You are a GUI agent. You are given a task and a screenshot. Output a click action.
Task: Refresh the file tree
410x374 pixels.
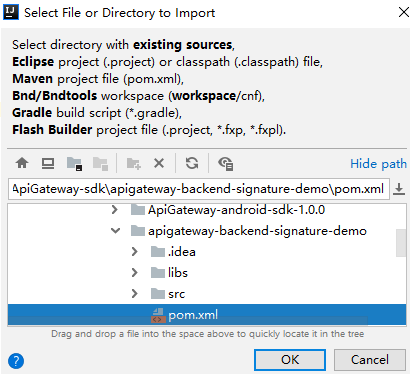(192, 163)
